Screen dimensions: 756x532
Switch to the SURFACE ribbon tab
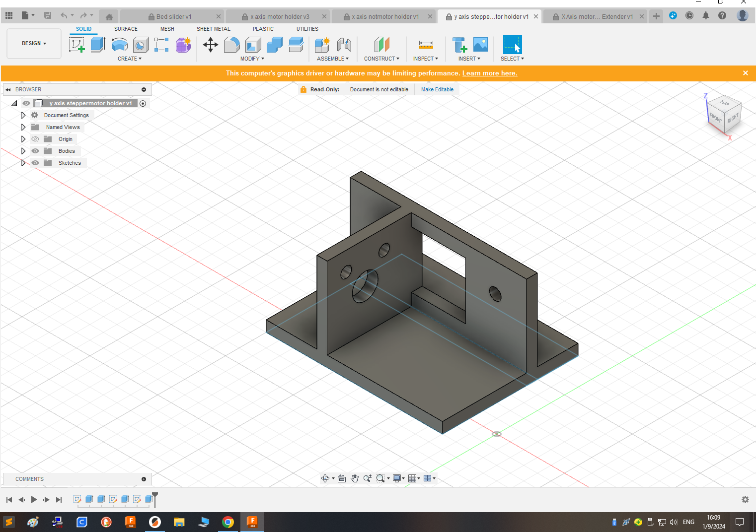[125, 29]
